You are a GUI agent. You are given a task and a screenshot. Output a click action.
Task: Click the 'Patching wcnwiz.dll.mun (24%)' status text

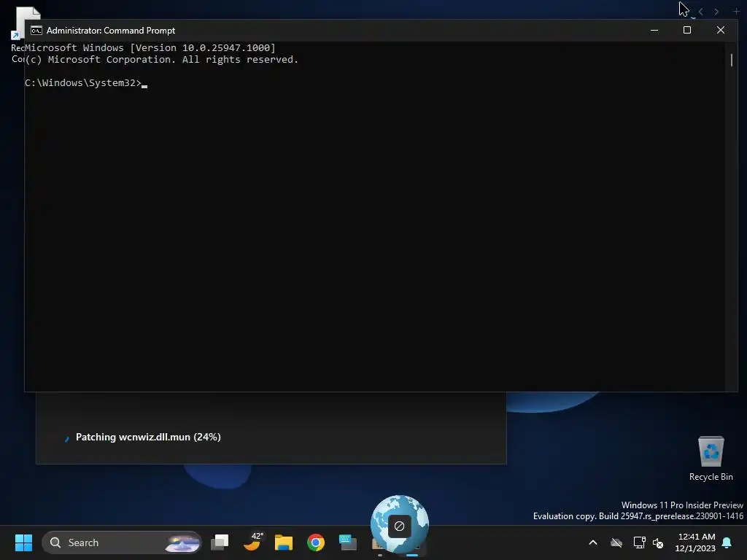click(x=148, y=437)
